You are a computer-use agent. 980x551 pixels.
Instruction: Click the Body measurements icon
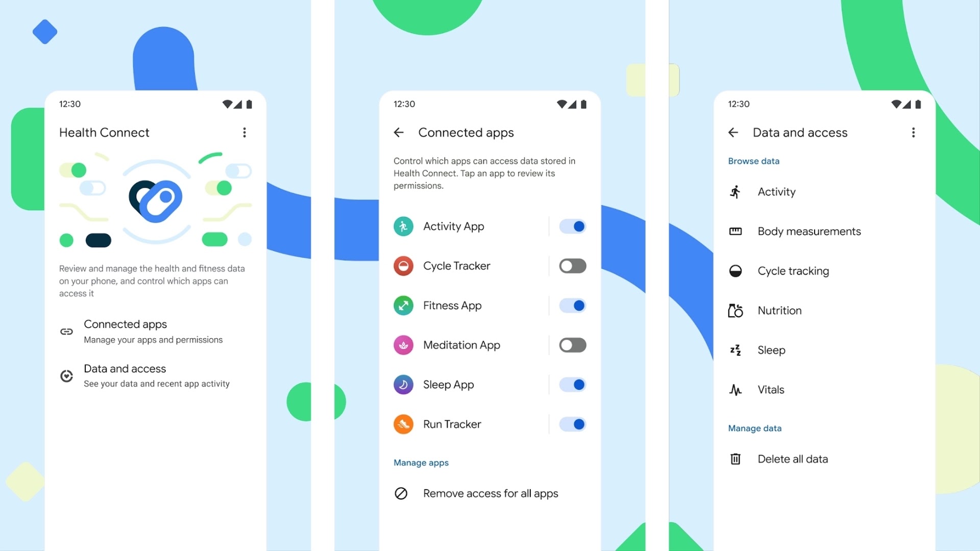[737, 231]
